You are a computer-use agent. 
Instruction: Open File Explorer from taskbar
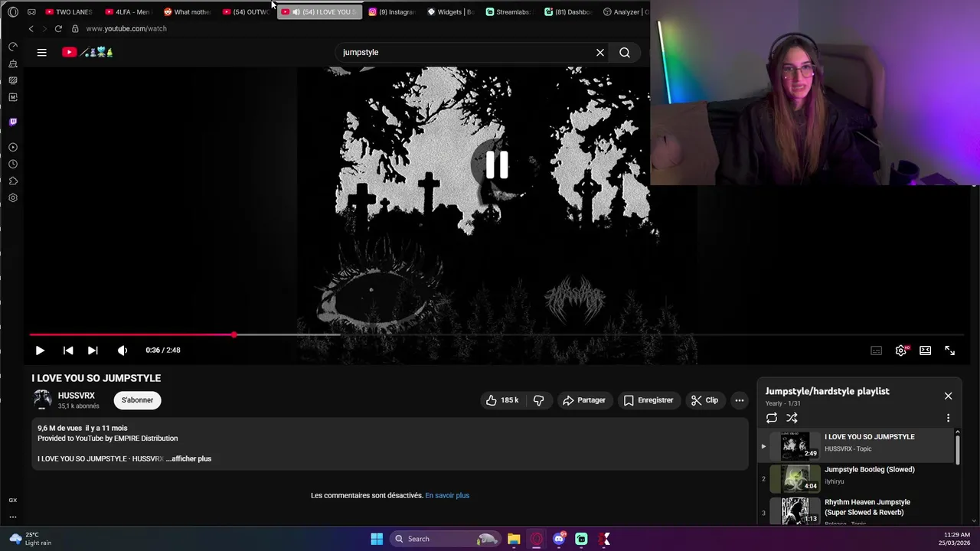(x=514, y=539)
